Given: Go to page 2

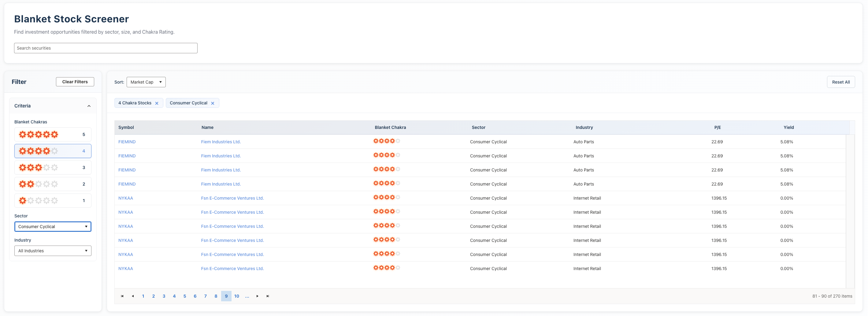Looking at the screenshot, I should (154, 296).
